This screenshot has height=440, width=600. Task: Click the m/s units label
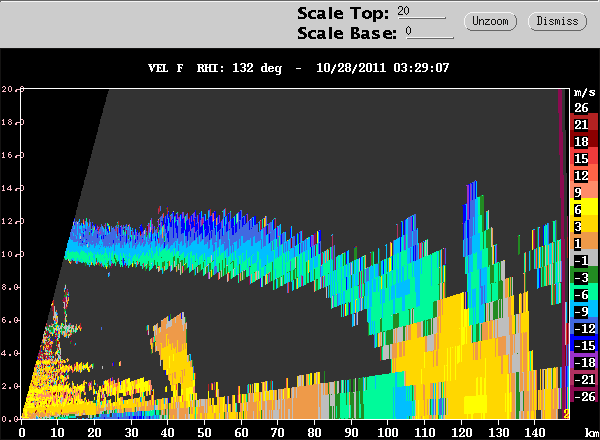point(584,92)
